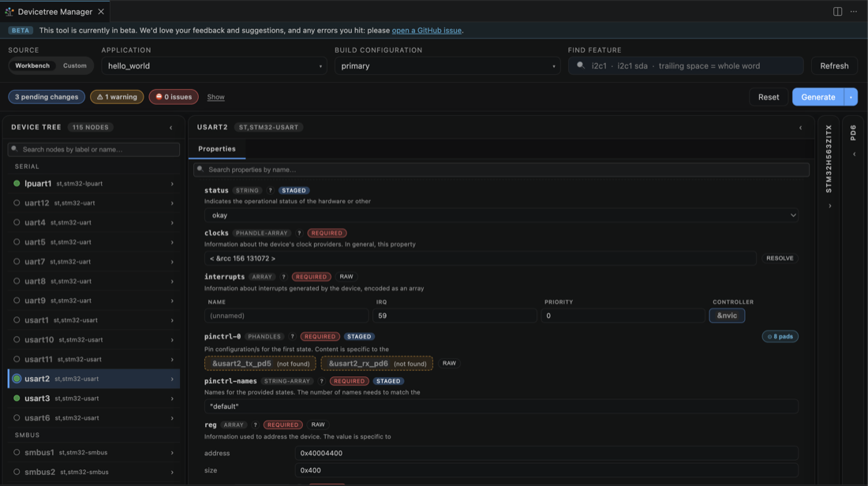The height and width of the screenshot is (486, 868).
Task: Focus the search properties by name field
Action: point(502,170)
